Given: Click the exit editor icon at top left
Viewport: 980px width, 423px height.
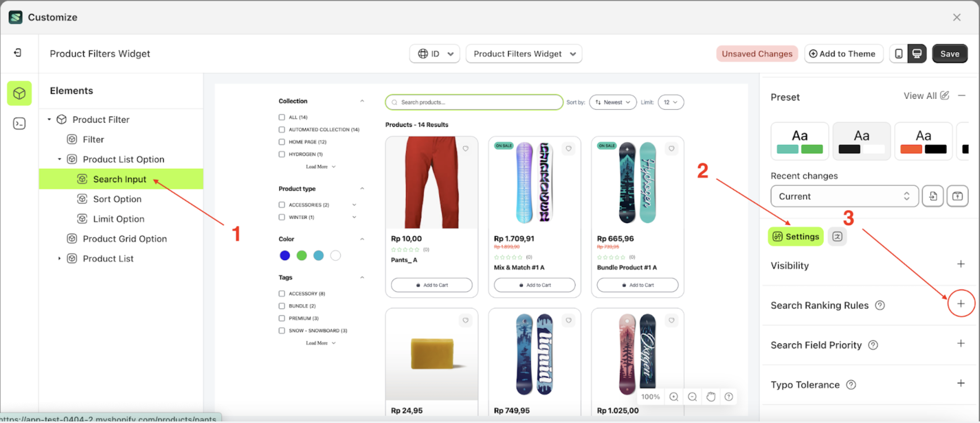Looking at the screenshot, I should coord(18,53).
